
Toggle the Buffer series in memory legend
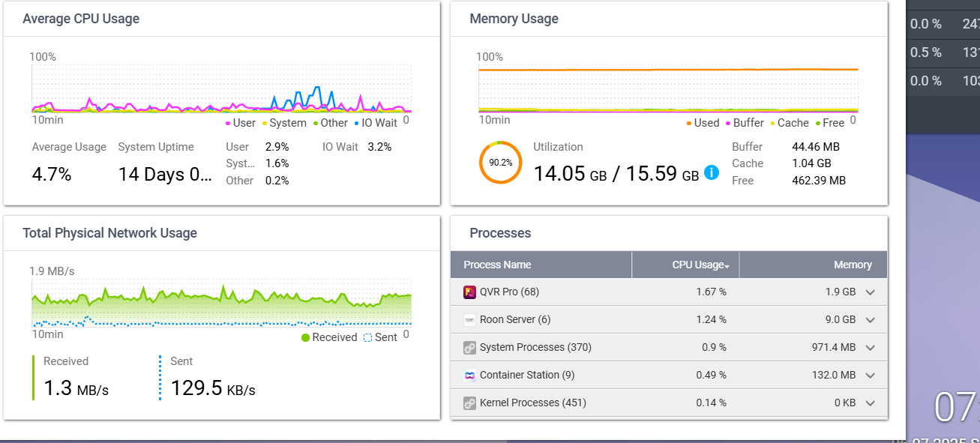[744, 123]
